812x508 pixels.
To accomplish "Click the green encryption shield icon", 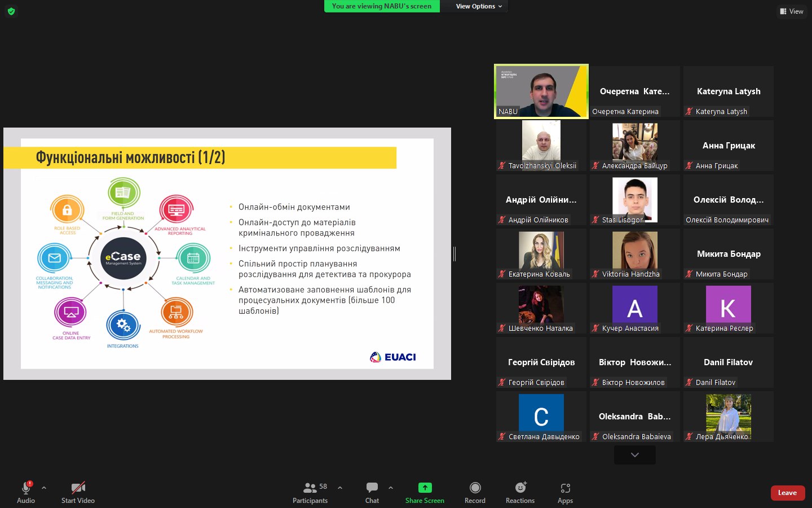I will pyautogui.click(x=11, y=11).
